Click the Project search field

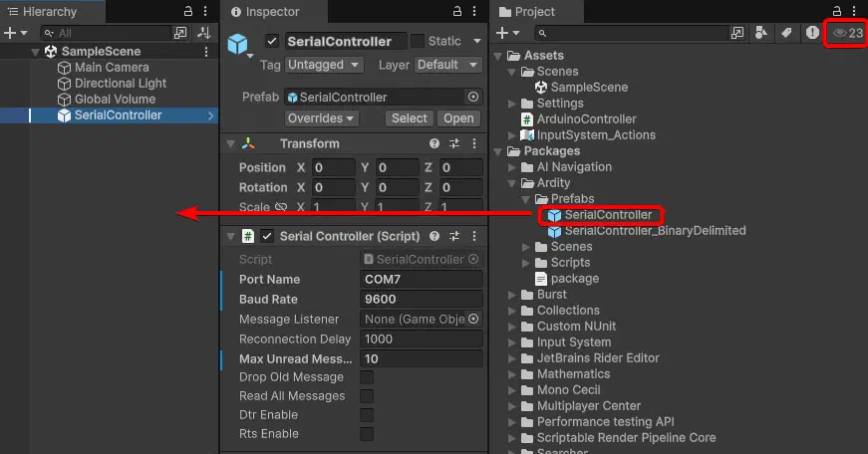[x=631, y=33]
